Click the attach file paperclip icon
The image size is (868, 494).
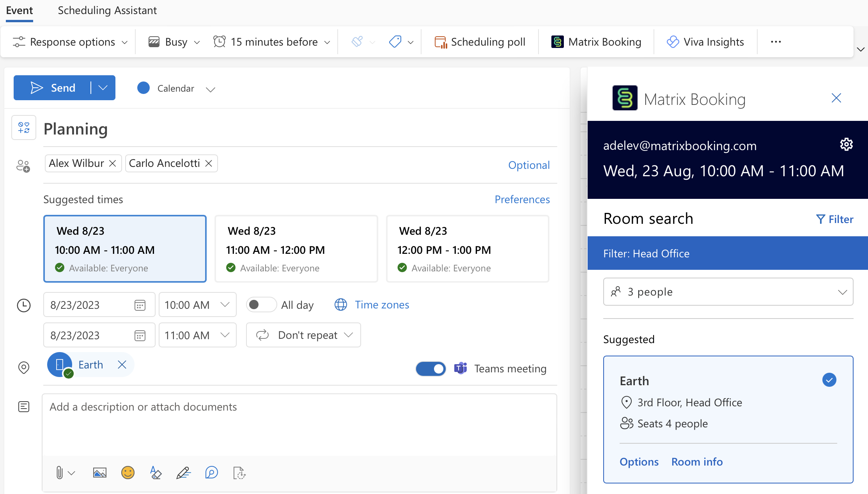59,473
